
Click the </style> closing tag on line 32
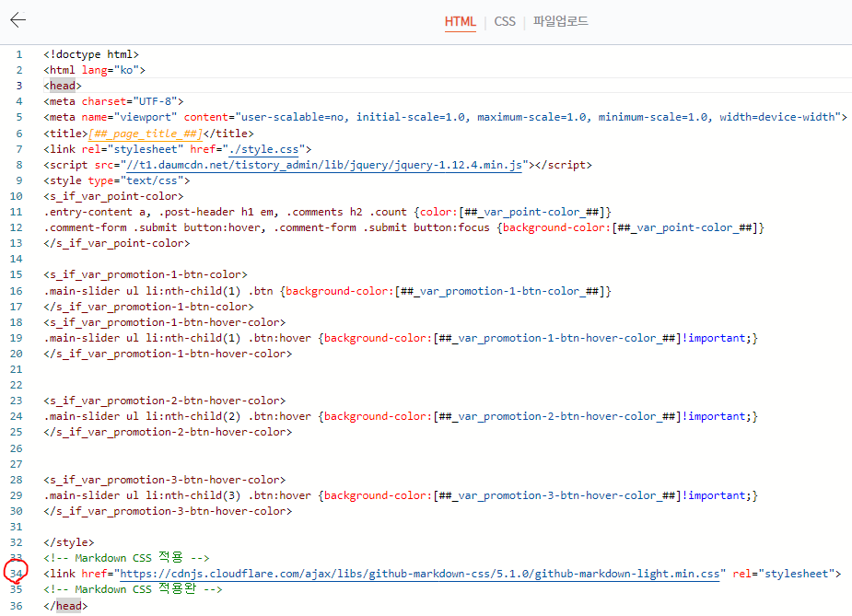(x=69, y=543)
